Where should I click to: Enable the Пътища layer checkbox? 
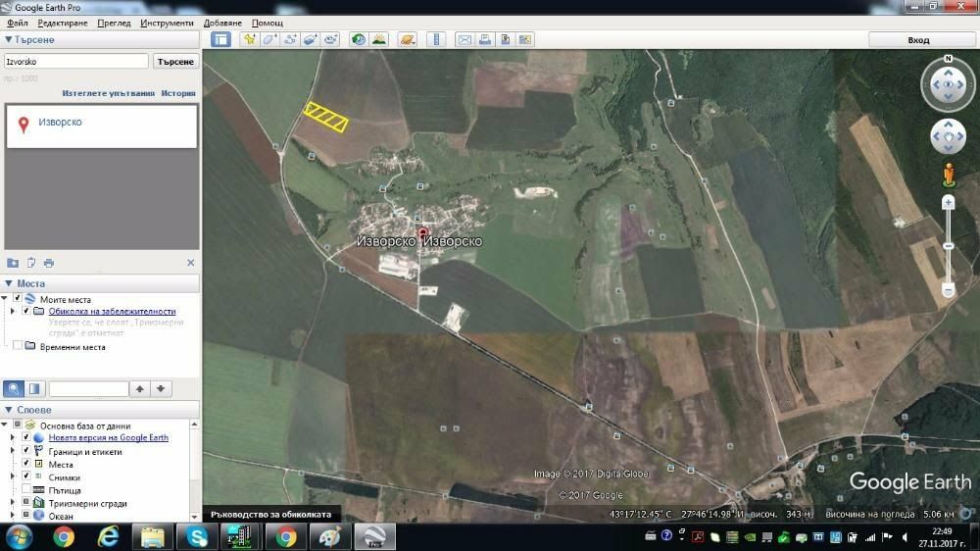point(26,489)
